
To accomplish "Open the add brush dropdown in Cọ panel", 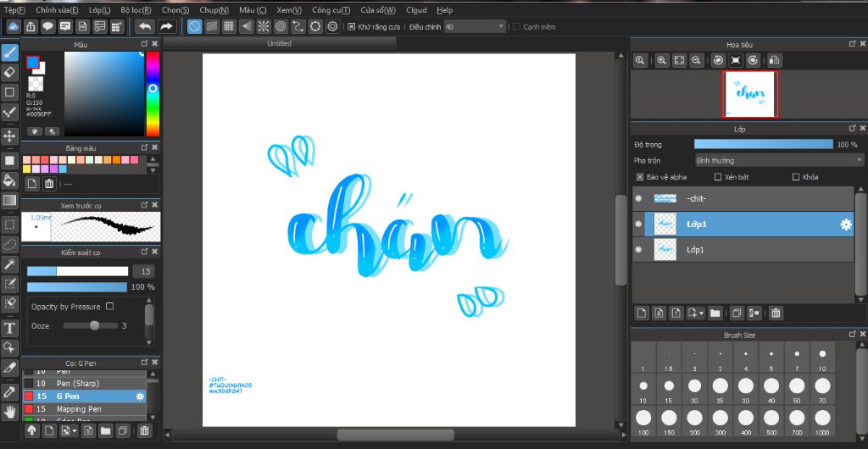I will [75, 430].
